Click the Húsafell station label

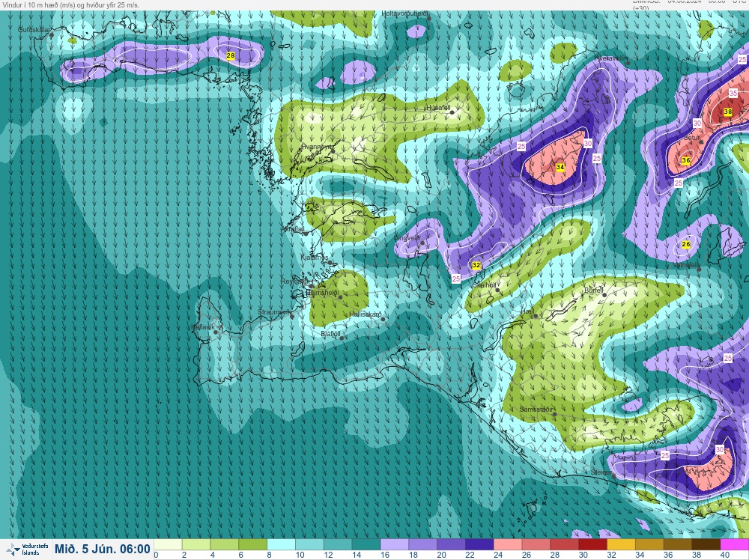(x=438, y=108)
